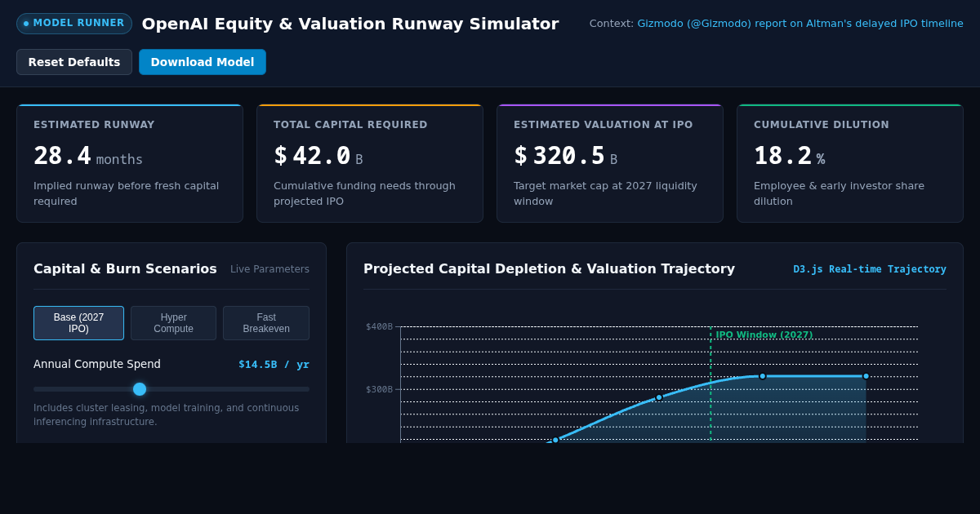
Task: Click the Cumulative Dilution card
Action: click(x=850, y=163)
